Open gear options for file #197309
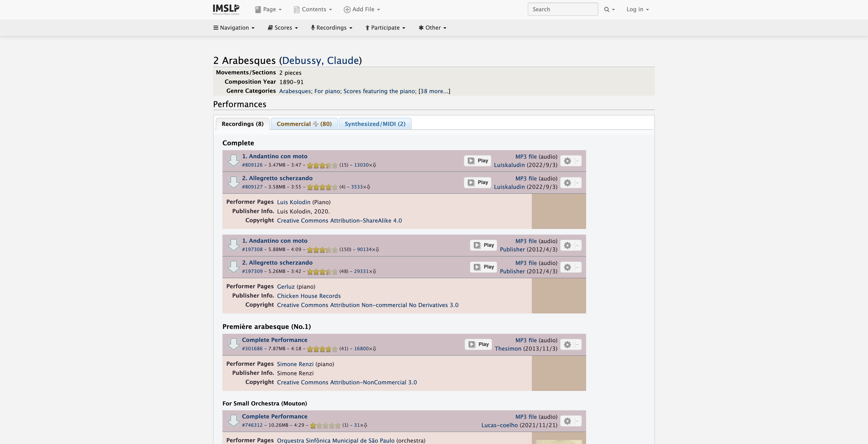The width and height of the screenshot is (868, 444). point(570,267)
